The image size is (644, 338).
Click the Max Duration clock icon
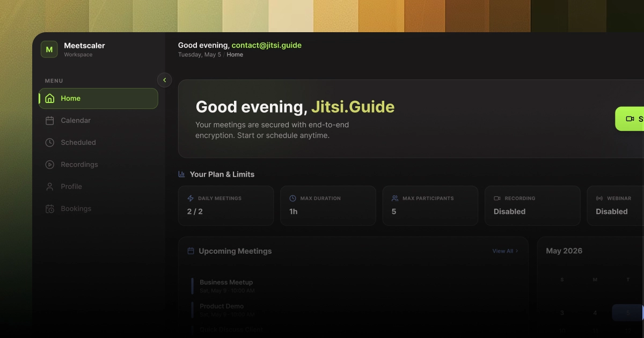tap(292, 199)
